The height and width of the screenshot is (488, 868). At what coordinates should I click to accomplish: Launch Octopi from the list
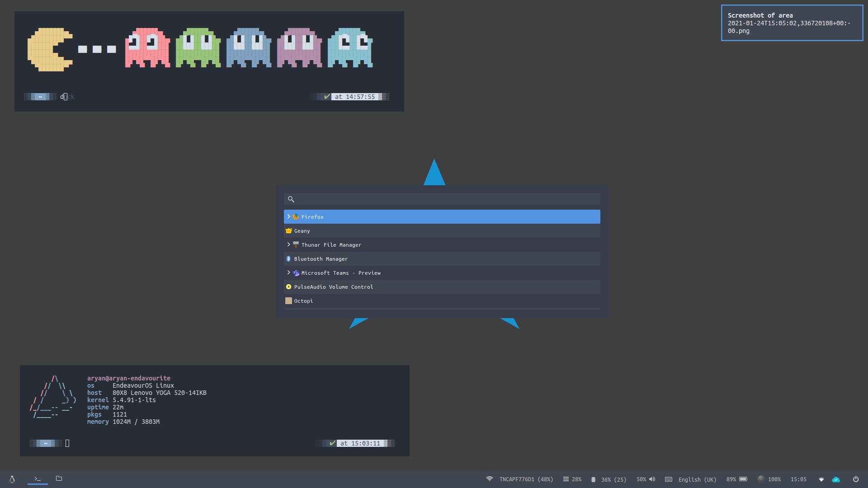(442, 301)
